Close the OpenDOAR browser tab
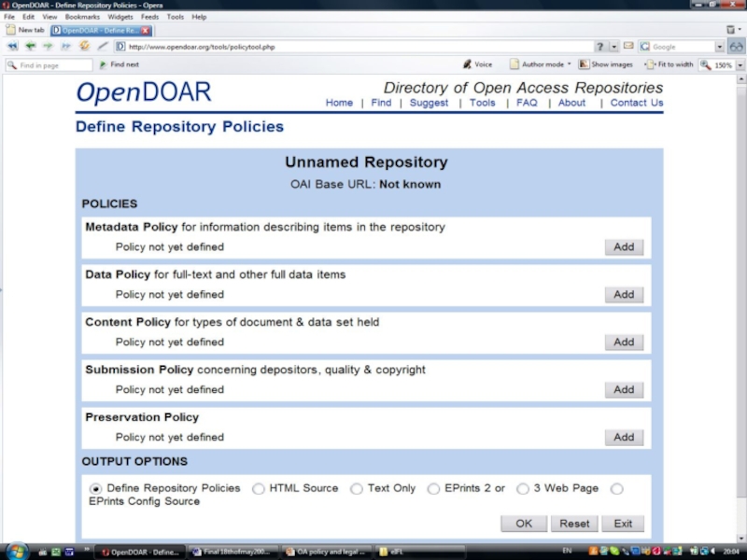Image resolution: width=747 pixels, height=560 pixels. tap(145, 30)
